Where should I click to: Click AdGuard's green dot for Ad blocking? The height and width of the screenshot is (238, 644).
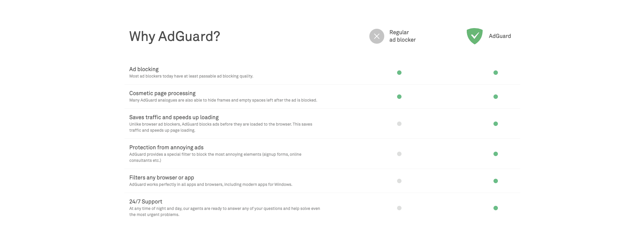(x=496, y=72)
